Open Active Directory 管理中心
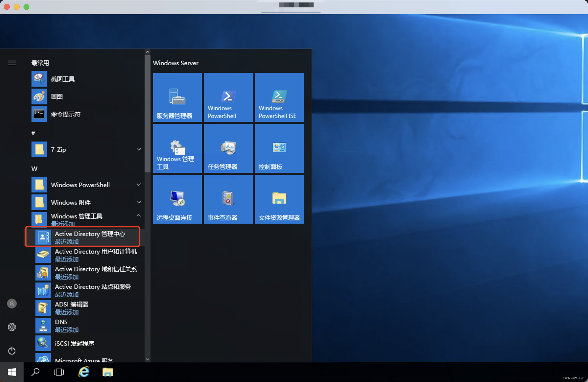 84,237
